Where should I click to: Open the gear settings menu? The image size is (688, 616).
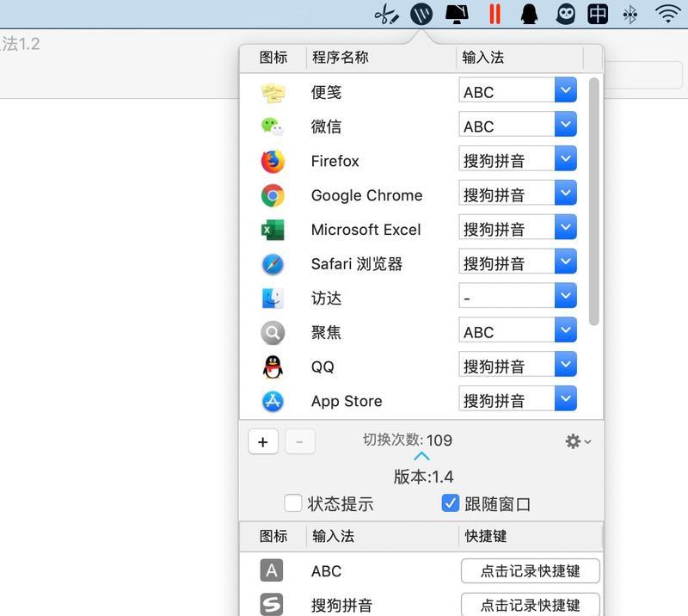578,441
